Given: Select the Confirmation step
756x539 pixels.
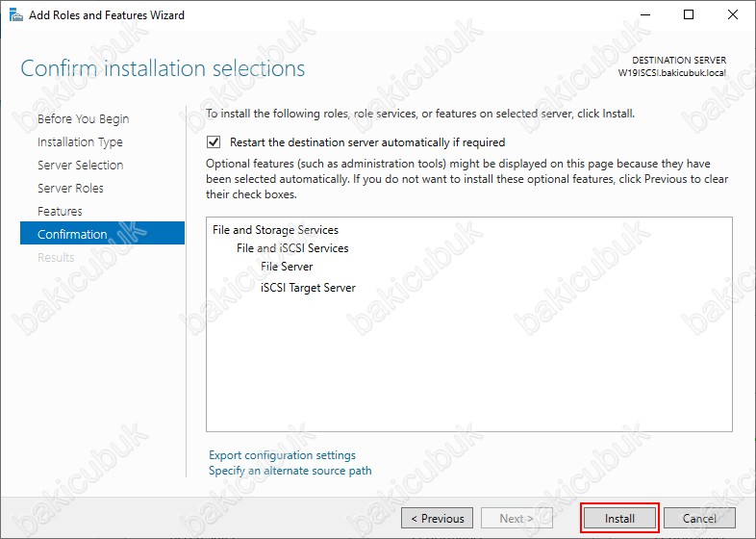Looking at the screenshot, I should click(x=102, y=234).
